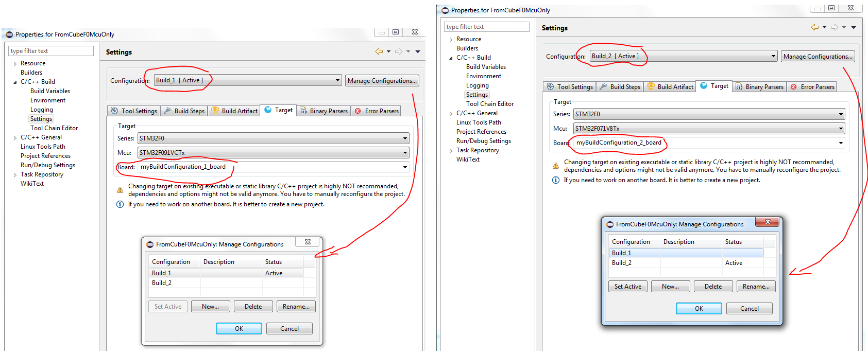
Task: Click the yellow warning icon in left window
Action: tap(120, 190)
